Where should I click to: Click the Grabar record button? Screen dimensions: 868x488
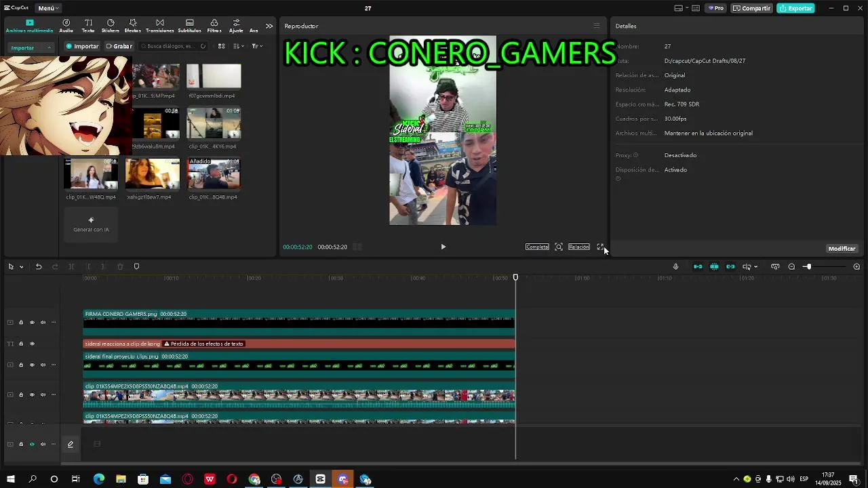[x=119, y=46]
